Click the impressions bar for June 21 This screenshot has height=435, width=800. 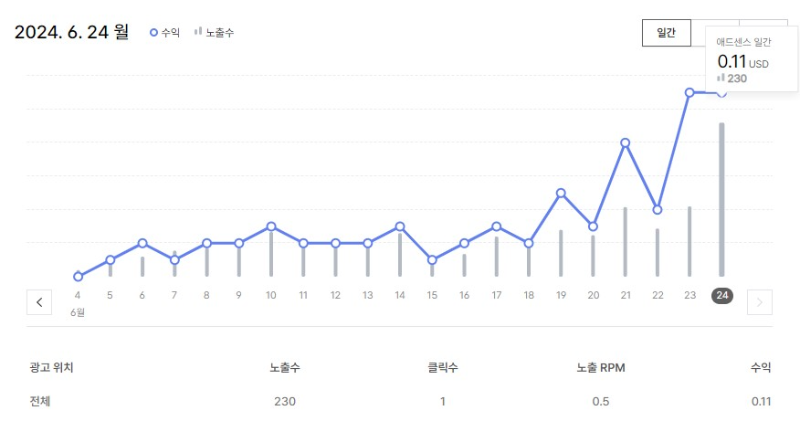click(625, 242)
